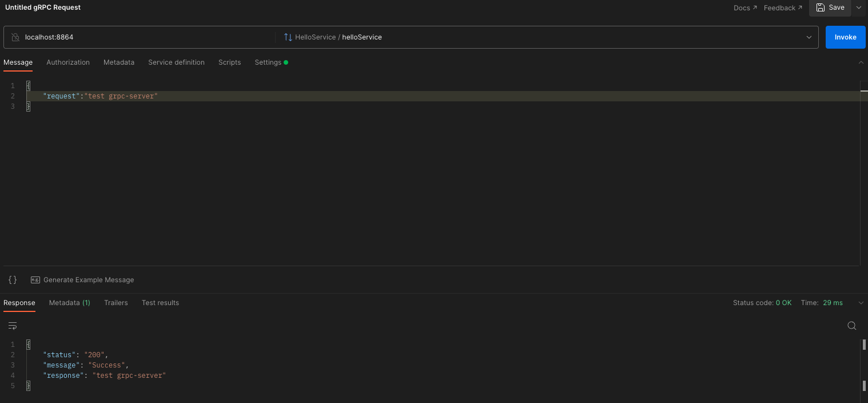
Task: Expand the response status details chevron
Action: point(861,302)
